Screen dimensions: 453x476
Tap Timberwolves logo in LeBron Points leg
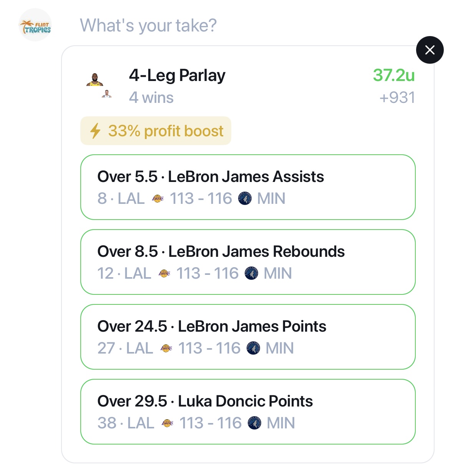[x=253, y=348]
